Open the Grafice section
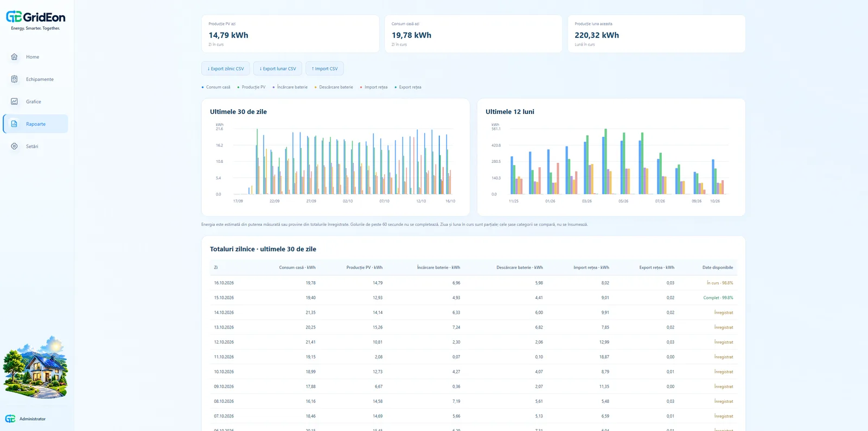 tap(36, 102)
